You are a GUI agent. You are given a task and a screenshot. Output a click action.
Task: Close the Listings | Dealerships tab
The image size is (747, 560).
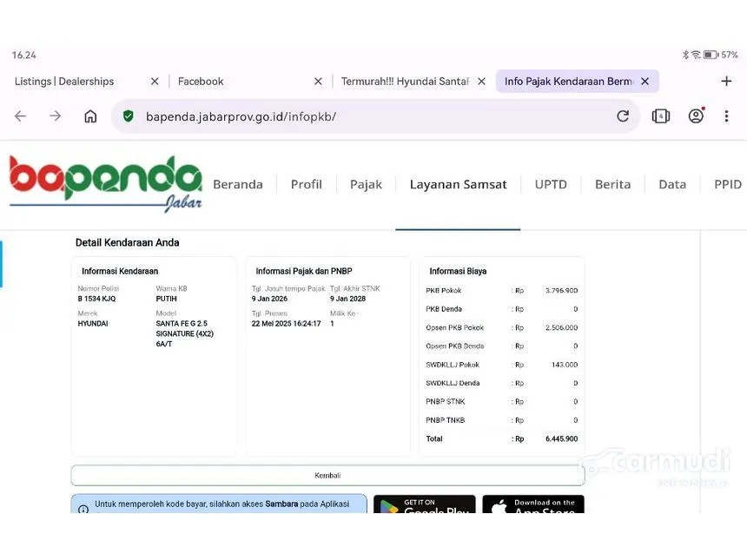[x=155, y=82]
